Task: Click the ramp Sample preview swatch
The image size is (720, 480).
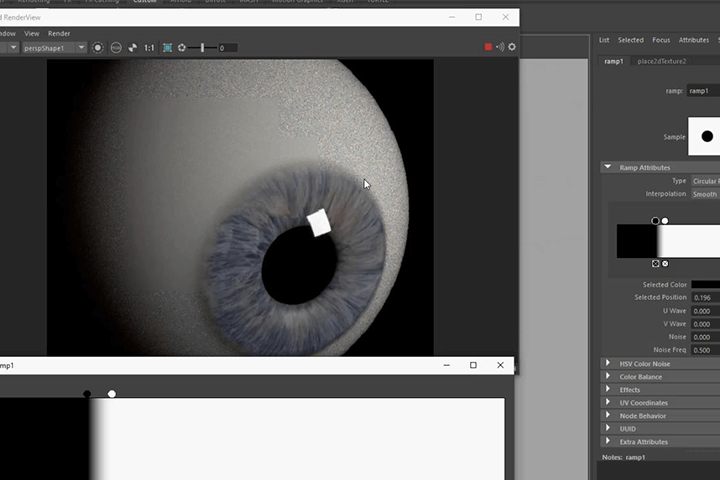Action: [704, 136]
